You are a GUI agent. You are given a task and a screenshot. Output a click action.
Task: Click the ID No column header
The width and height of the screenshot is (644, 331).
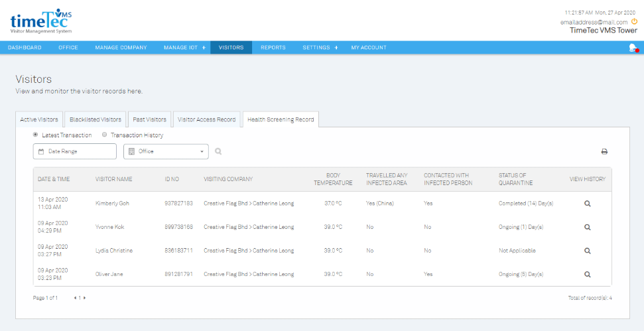[172, 179]
